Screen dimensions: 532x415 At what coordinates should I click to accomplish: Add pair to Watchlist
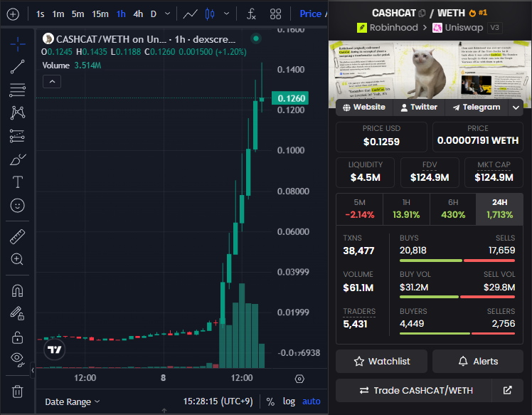[381, 362]
